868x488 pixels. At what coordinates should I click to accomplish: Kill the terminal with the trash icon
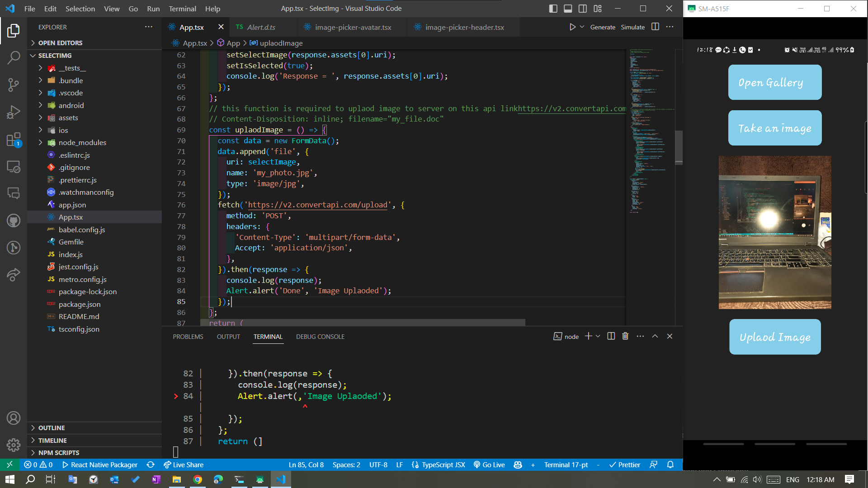pyautogui.click(x=625, y=336)
